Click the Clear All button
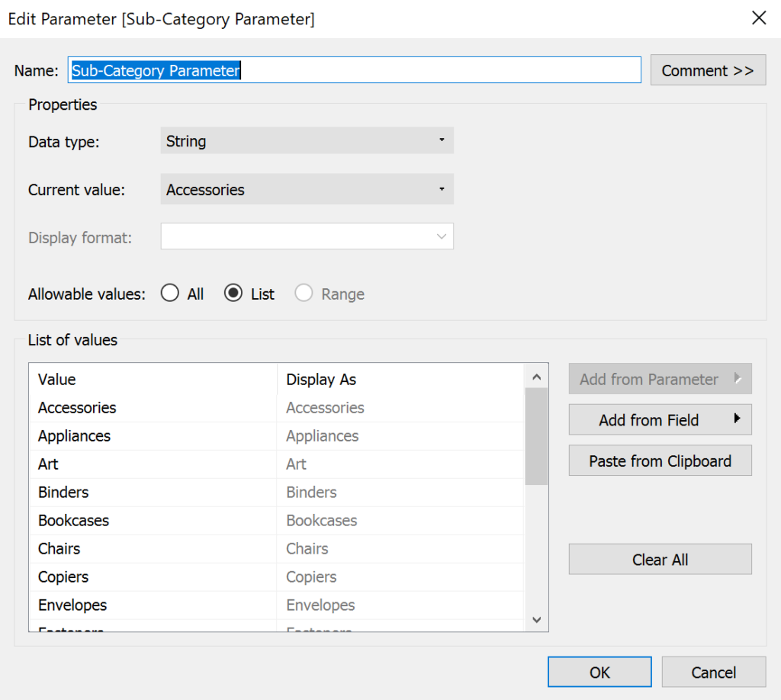The width and height of the screenshot is (781, 700). click(x=660, y=560)
